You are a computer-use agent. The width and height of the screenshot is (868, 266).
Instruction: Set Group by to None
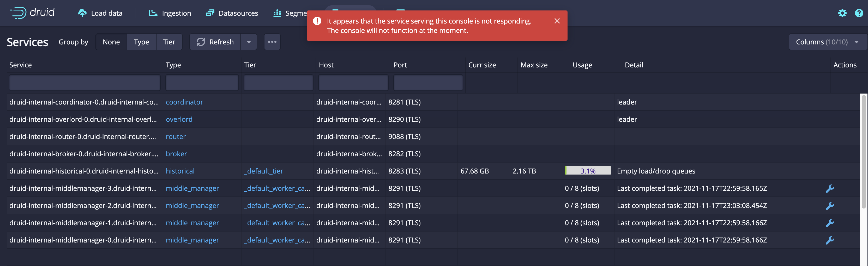(x=111, y=42)
